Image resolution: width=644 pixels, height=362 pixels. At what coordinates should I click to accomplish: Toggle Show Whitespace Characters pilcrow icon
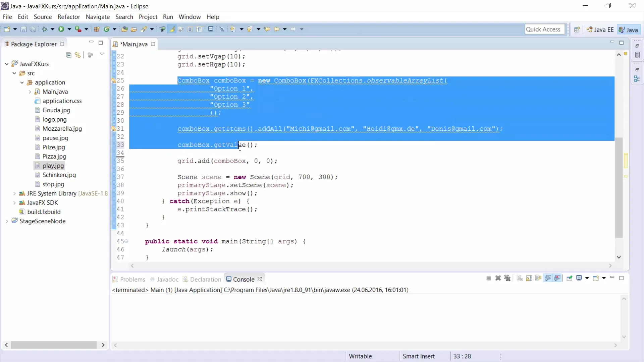point(199,29)
